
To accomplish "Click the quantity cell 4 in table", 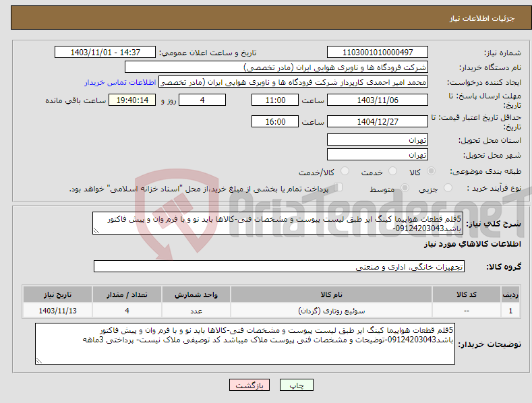I will click(127, 311).
